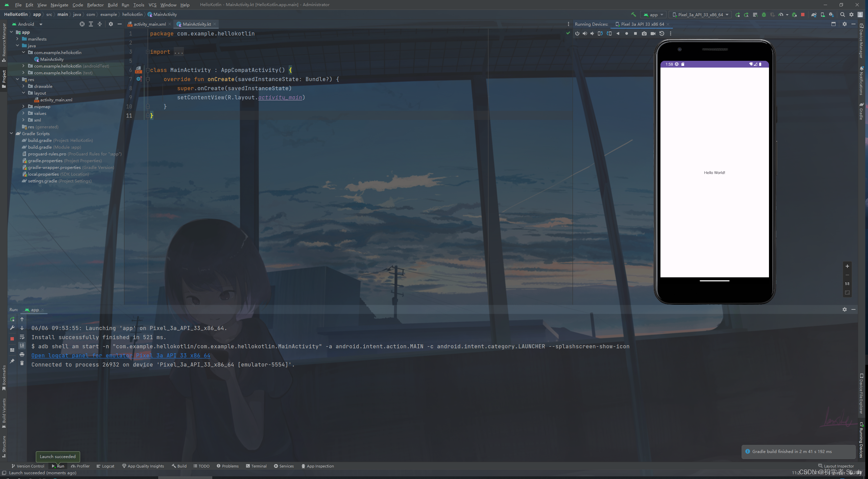The image size is (868, 479).
Task: Click the Make Project hammer icon
Action: coord(634,15)
